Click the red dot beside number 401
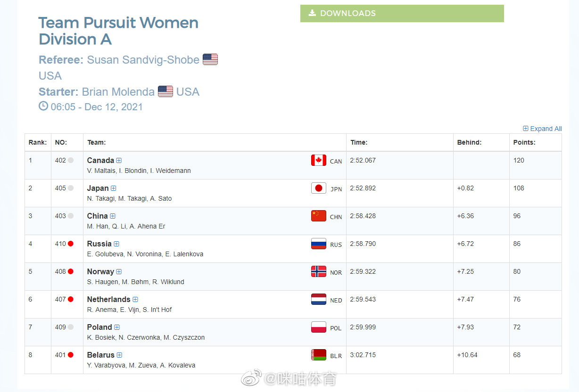Image resolution: width=579 pixels, height=392 pixels. [71, 355]
